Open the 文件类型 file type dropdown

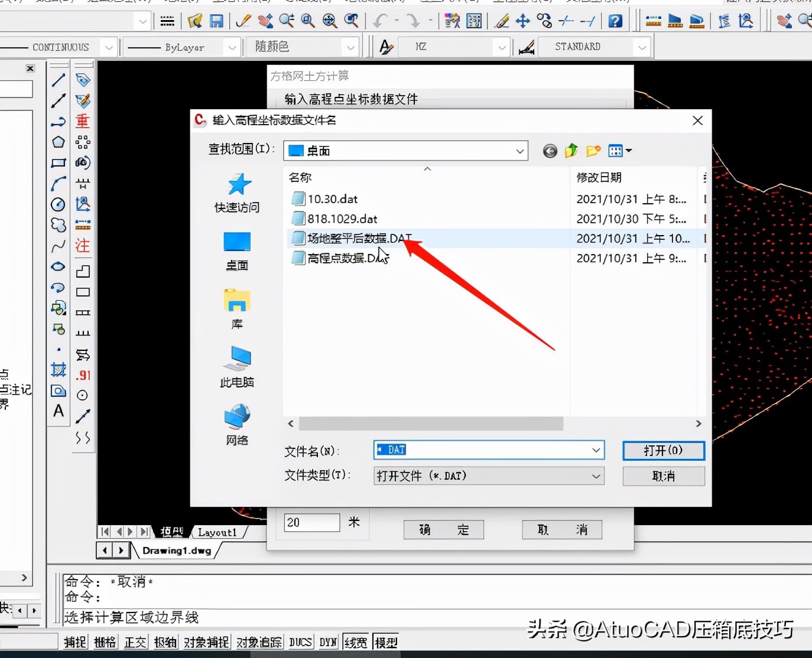[596, 476]
